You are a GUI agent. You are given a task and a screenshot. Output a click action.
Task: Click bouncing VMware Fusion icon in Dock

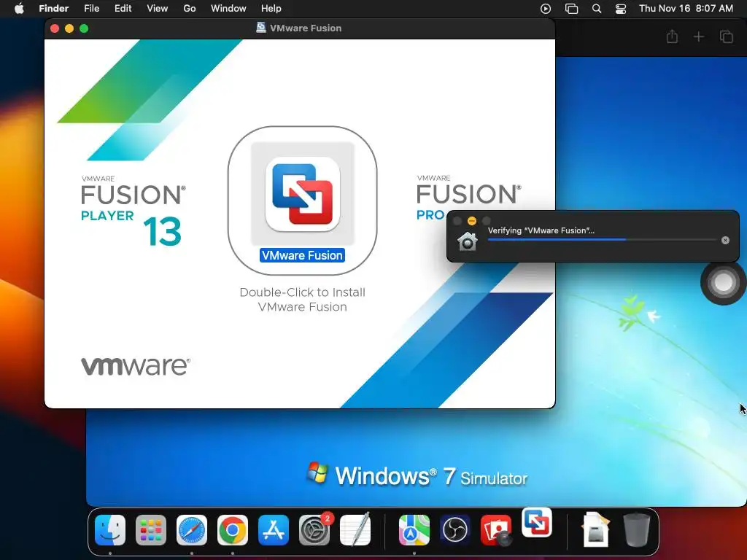537,522
